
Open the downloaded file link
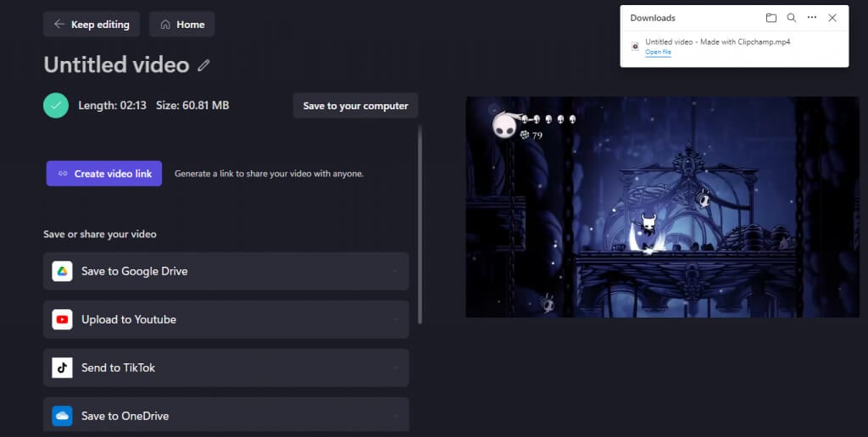click(658, 52)
